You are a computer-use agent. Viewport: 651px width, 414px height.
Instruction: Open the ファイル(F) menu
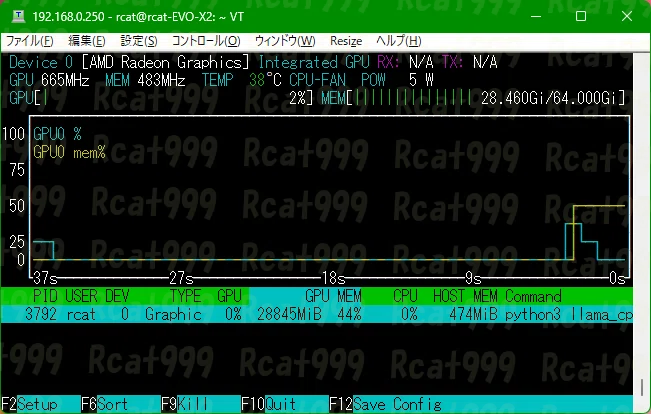pyautogui.click(x=29, y=41)
